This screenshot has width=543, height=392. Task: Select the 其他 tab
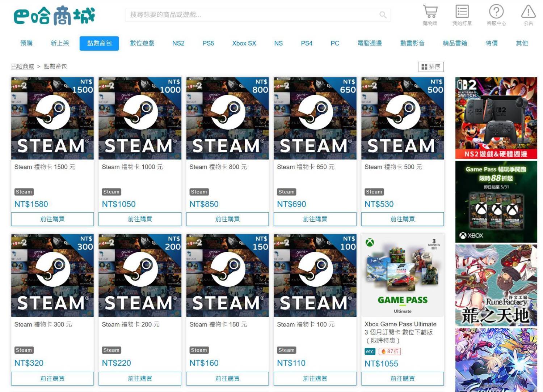tap(522, 43)
